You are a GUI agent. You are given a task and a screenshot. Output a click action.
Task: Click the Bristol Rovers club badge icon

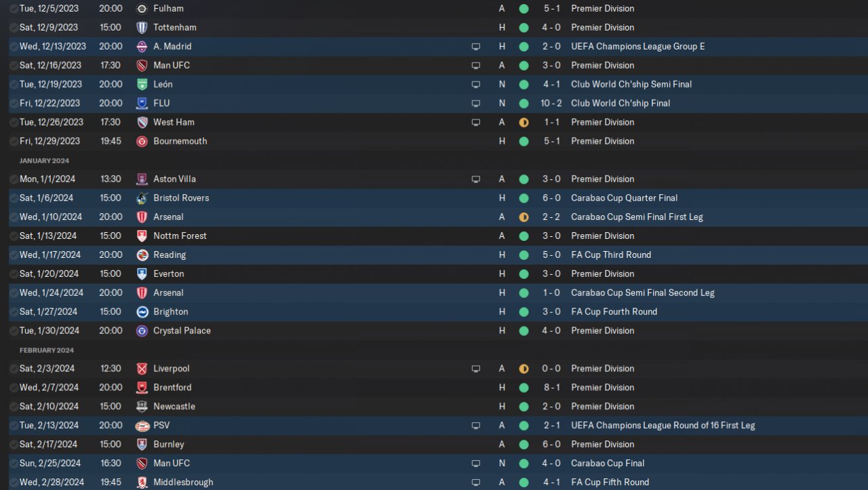pos(142,198)
